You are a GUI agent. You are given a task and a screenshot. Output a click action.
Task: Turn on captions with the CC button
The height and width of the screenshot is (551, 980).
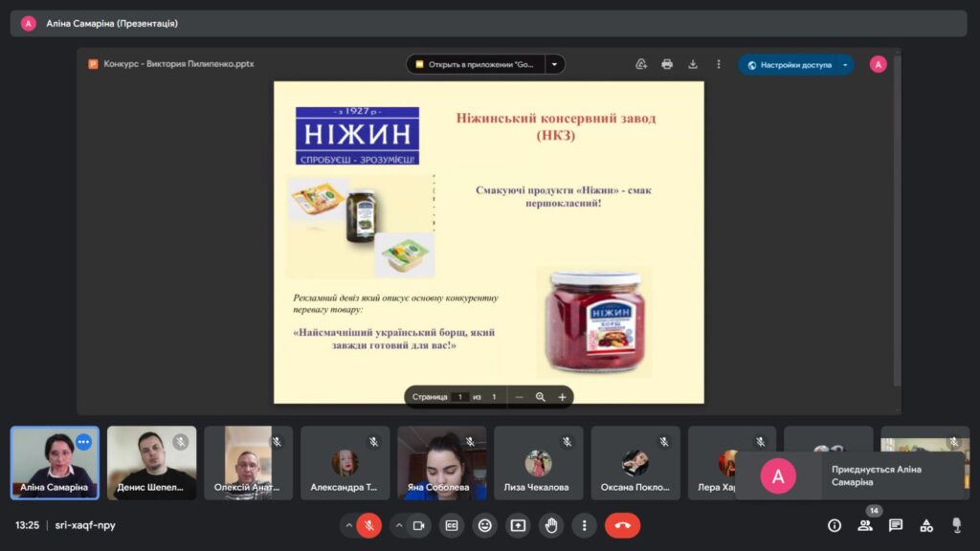point(452,525)
